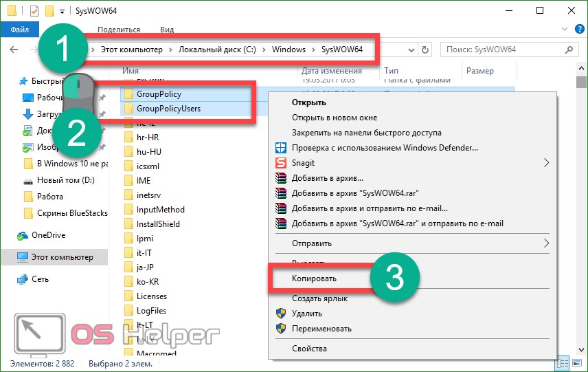Viewport: 588px width, 372px height.
Task: Refresh the folder with the refresh icon
Action: [x=425, y=50]
